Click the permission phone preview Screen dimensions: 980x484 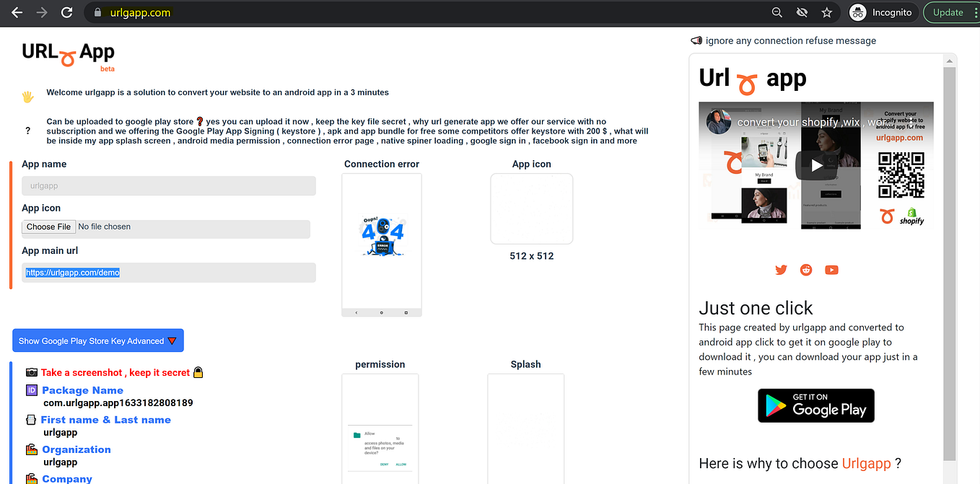[x=380, y=428]
